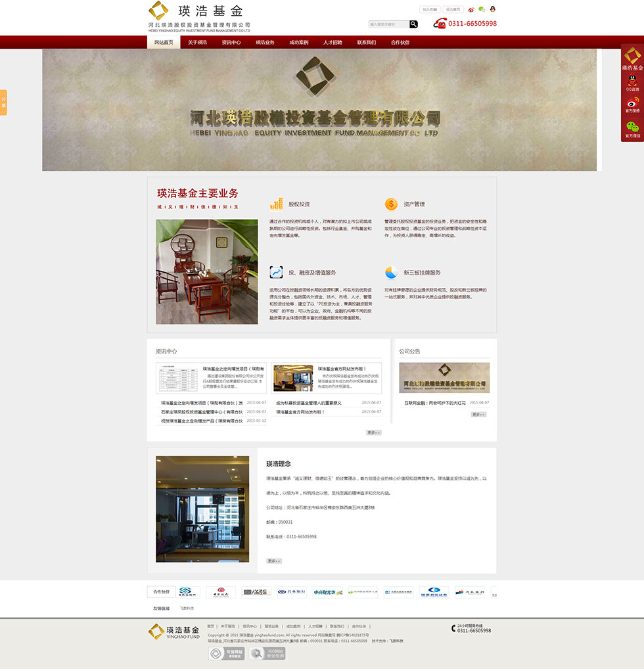
Task: Open the 互联网金融：两会呵护下的大红花 announcement link
Action: (x=435, y=403)
